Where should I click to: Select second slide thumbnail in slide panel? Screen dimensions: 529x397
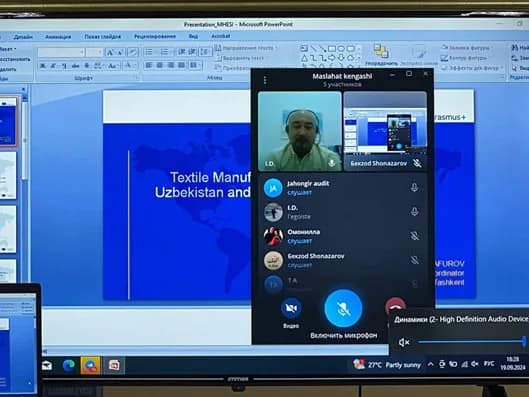[x=7, y=175]
